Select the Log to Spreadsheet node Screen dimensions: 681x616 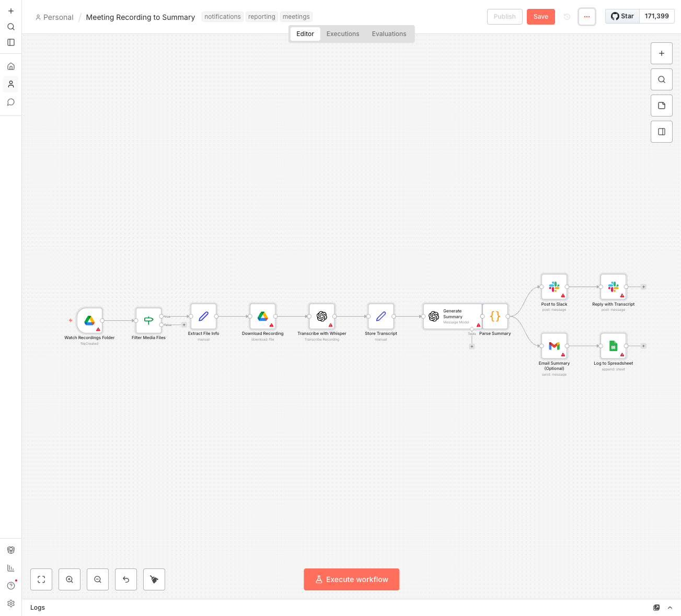tap(613, 346)
